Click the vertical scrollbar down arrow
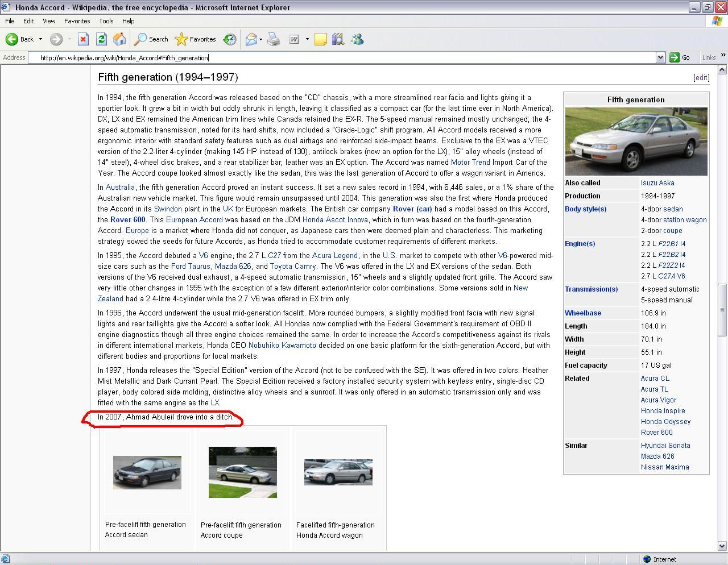This screenshot has height=565, width=728. [722, 547]
